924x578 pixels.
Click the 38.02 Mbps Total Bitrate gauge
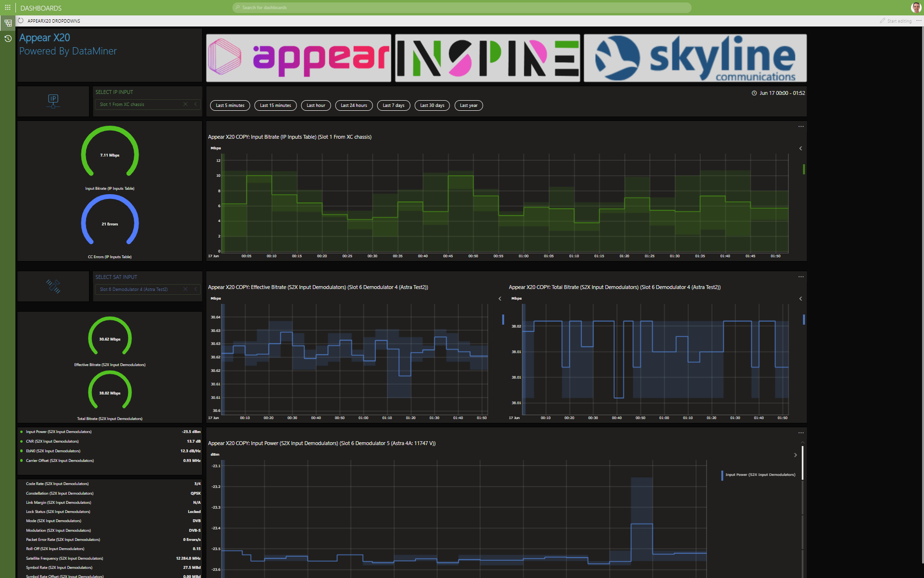(110, 390)
